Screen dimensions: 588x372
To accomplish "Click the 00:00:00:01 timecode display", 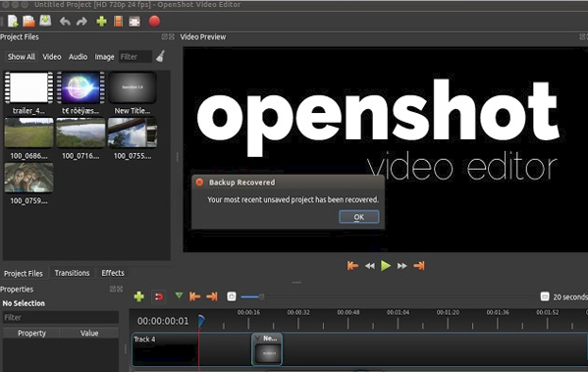I will 163,321.
